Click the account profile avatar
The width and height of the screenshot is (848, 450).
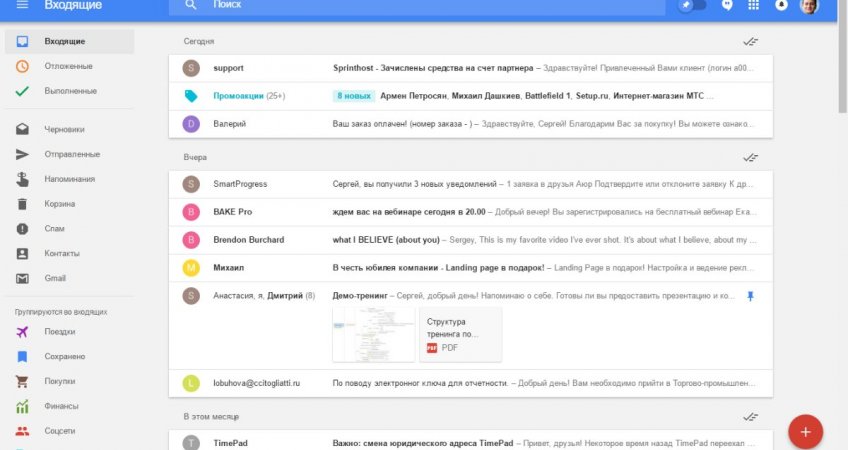pyautogui.click(x=809, y=5)
